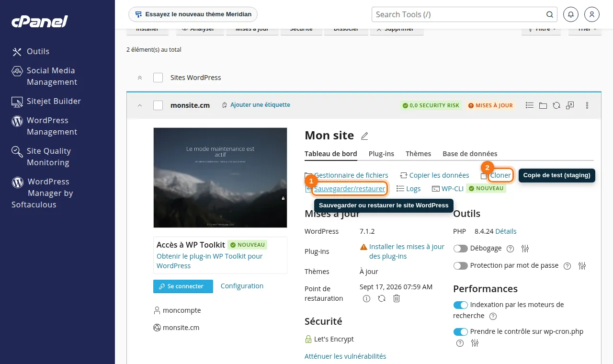Disable search engine indexing toggle

point(461,305)
